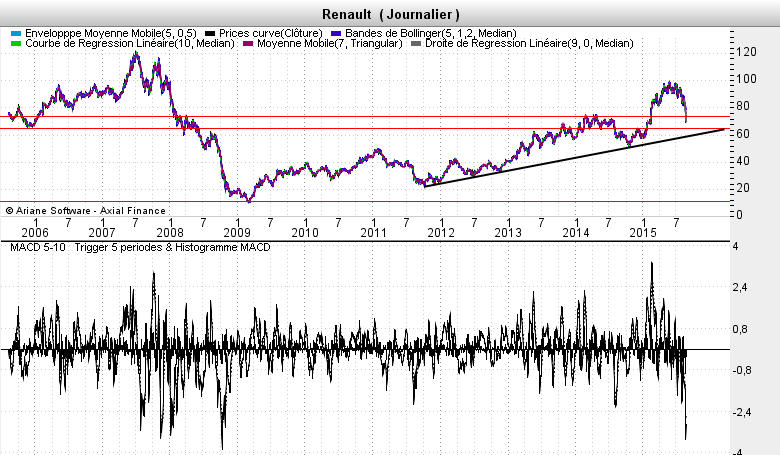The height and width of the screenshot is (455, 780).
Task: Click the 2014 year label on time axis
Action: 576,233
